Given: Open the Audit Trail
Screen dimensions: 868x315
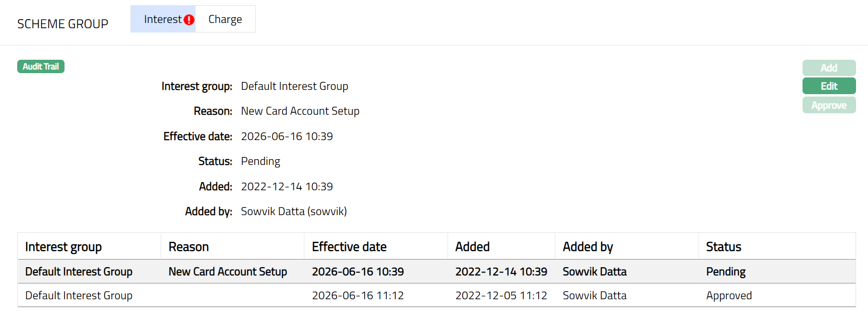Looking at the screenshot, I should [41, 66].
